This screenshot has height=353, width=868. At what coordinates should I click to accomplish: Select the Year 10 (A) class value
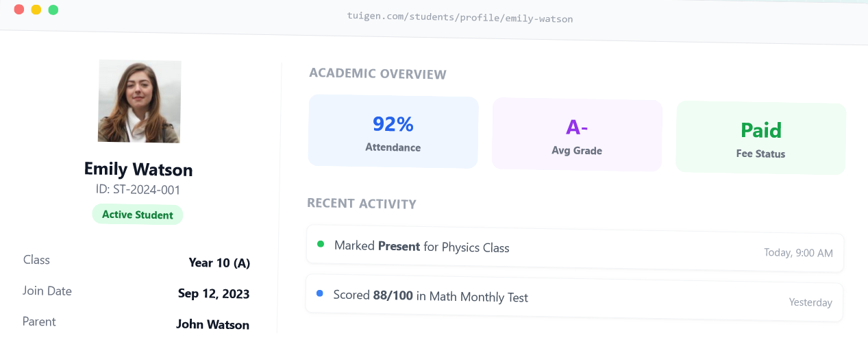(219, 263)
